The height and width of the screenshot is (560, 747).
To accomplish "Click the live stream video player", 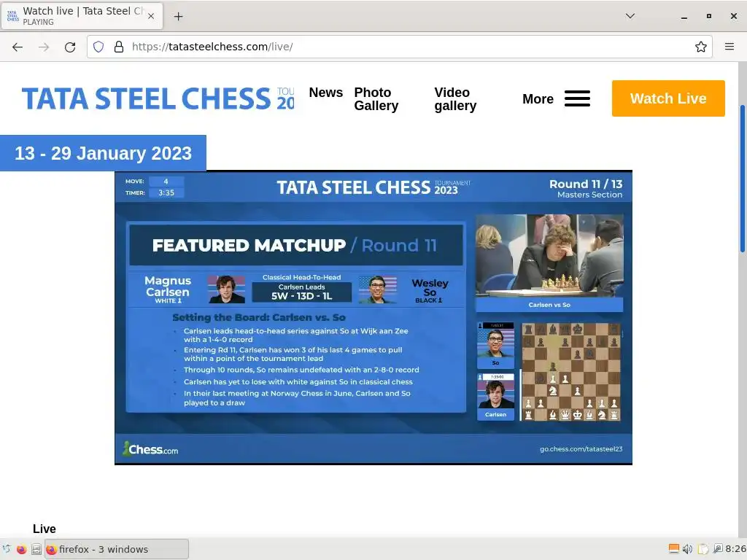I will pyautogui.click(x=373, y=317).
